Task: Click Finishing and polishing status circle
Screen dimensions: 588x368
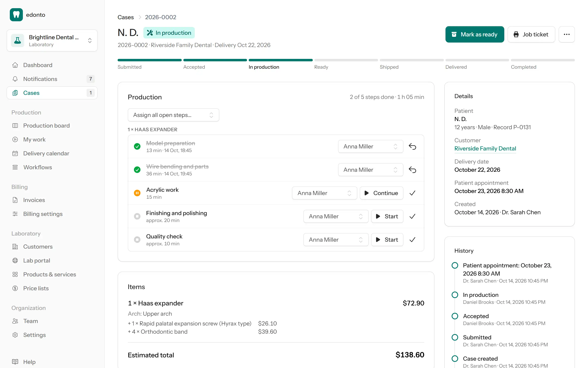Action: (137, 216)
